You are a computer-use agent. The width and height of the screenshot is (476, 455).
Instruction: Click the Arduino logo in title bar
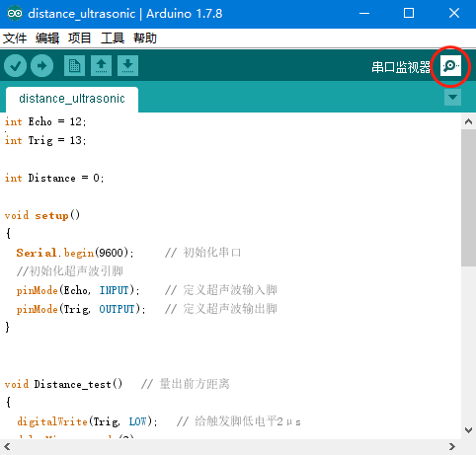tap(15, 14)
